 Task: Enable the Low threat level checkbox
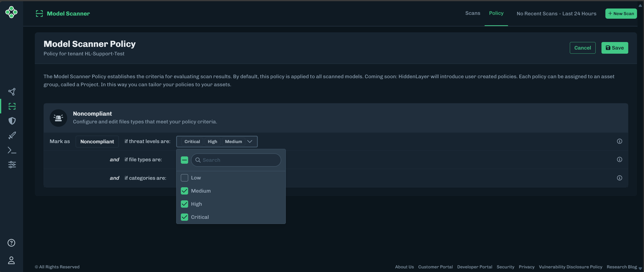pos(185,178)
